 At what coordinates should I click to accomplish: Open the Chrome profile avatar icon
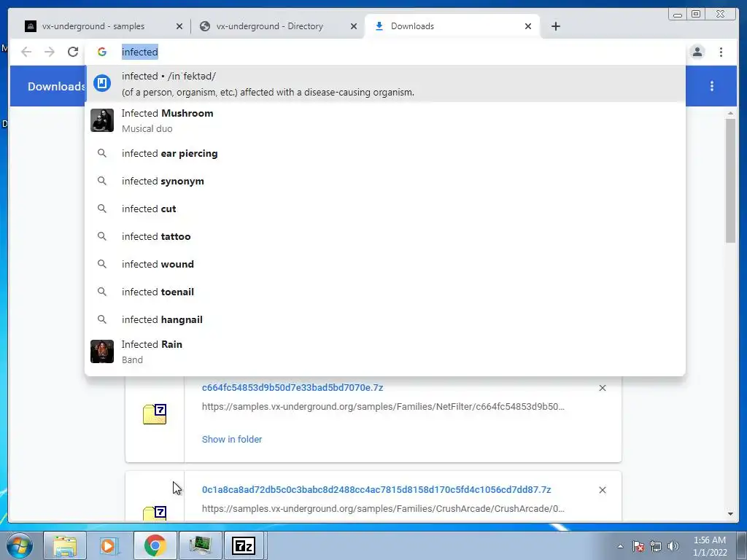coord(697,52)
